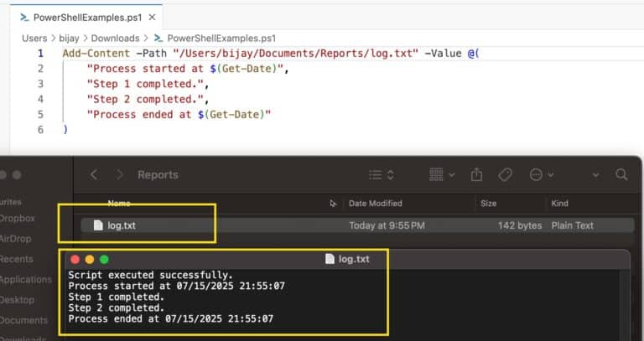Image resolution: width=644 pixels, height=341 pixels.
Task: Open PowerShellExamples.ps1 breadcrumb item
Action: tap(221, 39)
